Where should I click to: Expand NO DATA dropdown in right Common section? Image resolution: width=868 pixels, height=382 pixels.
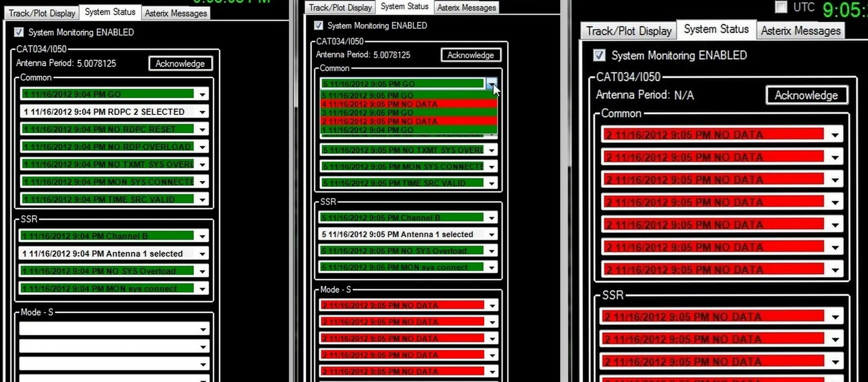(x=835, y=135)
